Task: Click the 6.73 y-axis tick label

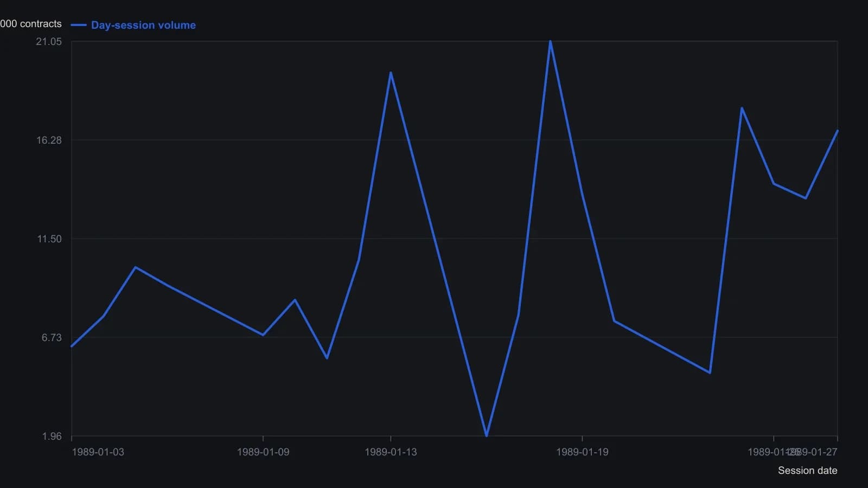Action: tap(52, 338)
